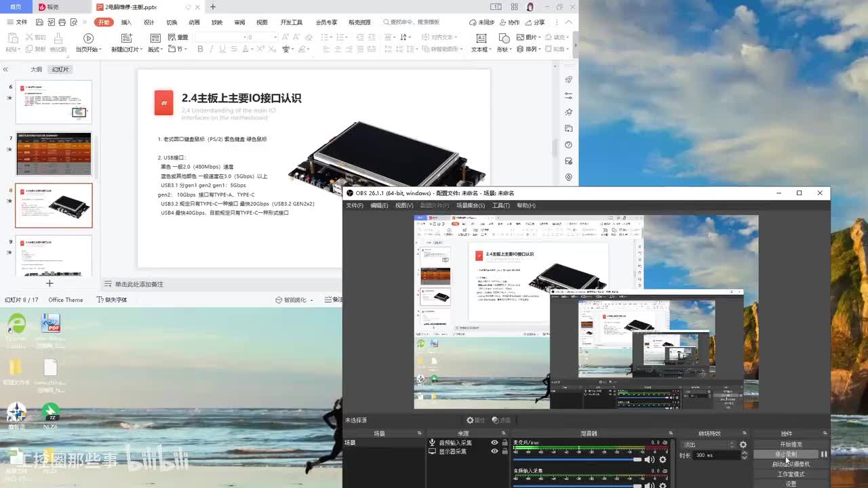
Task: Open the OBS 工具(T) menu
Action: point(500,205)
